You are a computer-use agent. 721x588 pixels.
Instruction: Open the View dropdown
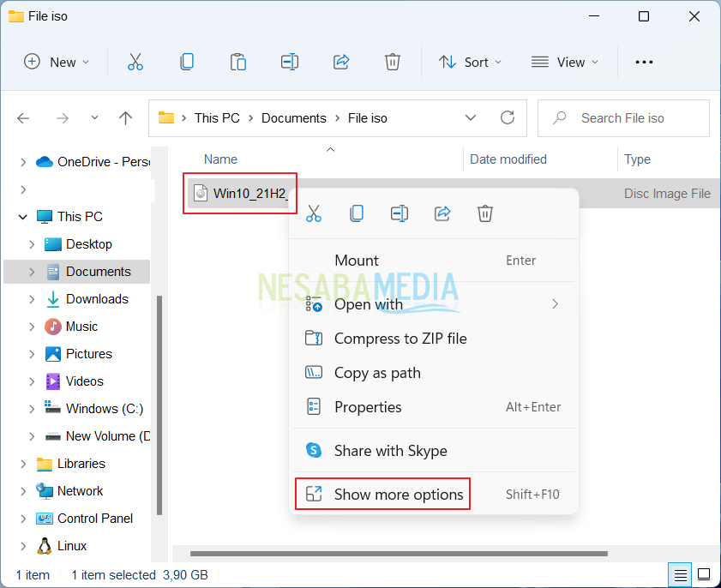pyautogui.click(x=565, y=62)
